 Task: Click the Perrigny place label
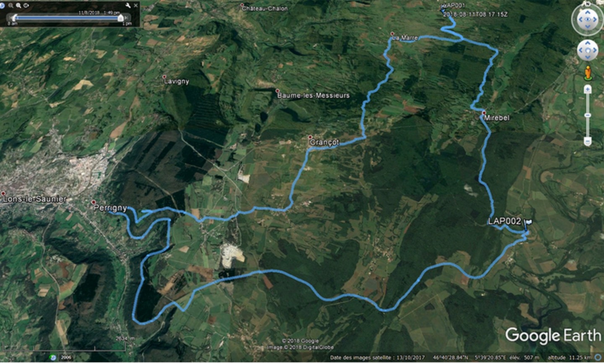[x=110, y=208]
